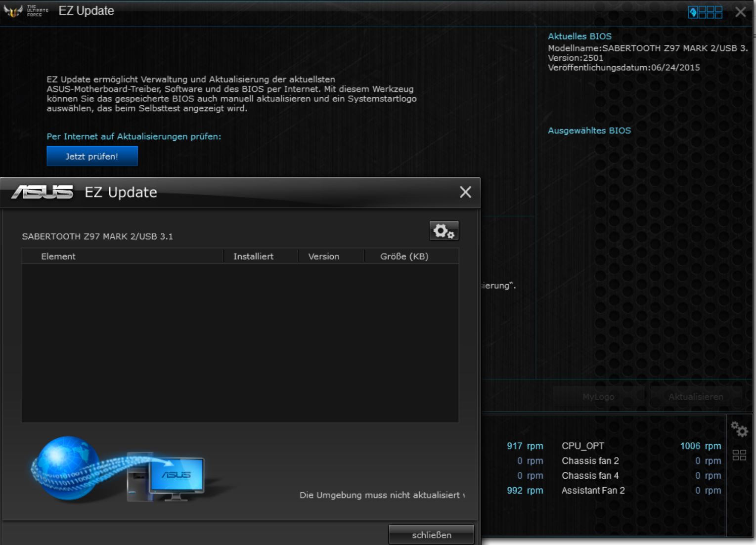Image resolution: width=756 pixels, height=545 pixels.
Task: Click the dimmed Aktualisieren button
Action: pyautogui.click(x=696, y=397)
